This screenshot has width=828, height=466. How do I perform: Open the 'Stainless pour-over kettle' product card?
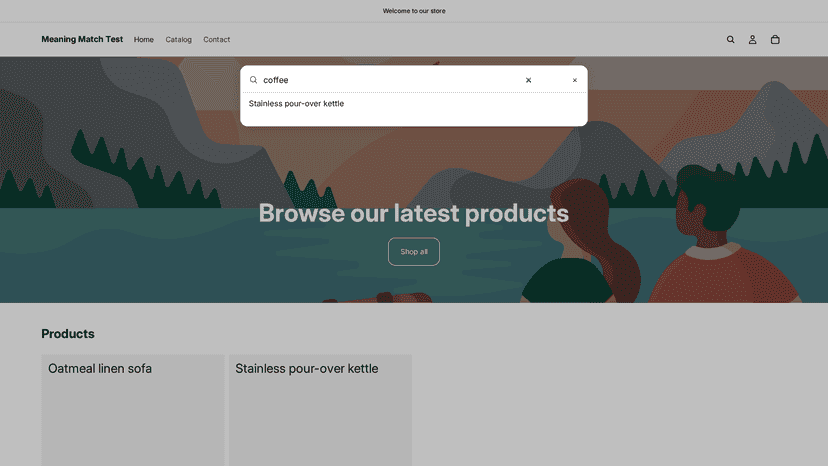click(x=321, y=410)
